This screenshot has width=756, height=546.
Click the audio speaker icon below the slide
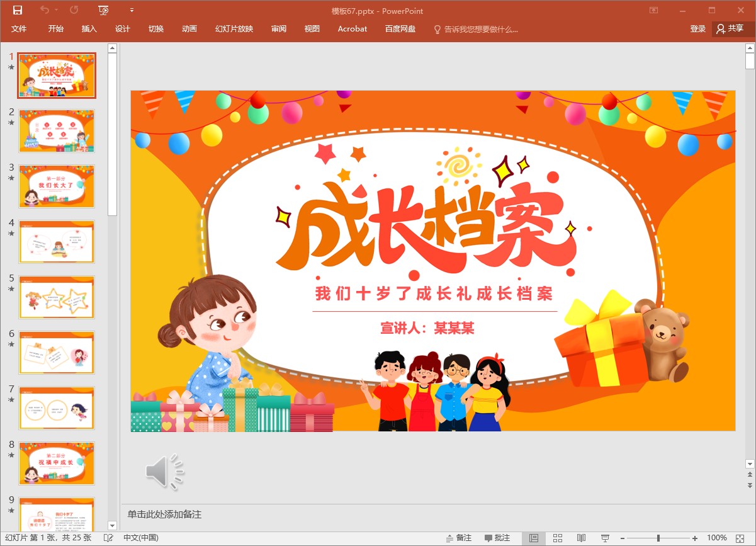click(x=164, y=472)
